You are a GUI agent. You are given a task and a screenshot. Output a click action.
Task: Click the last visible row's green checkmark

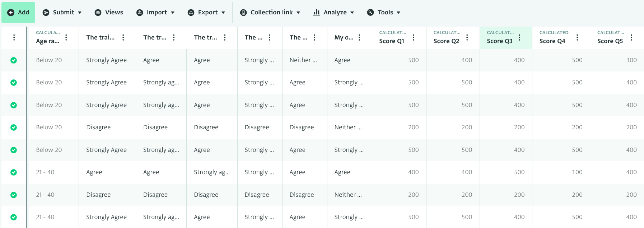tap(14, 217)
